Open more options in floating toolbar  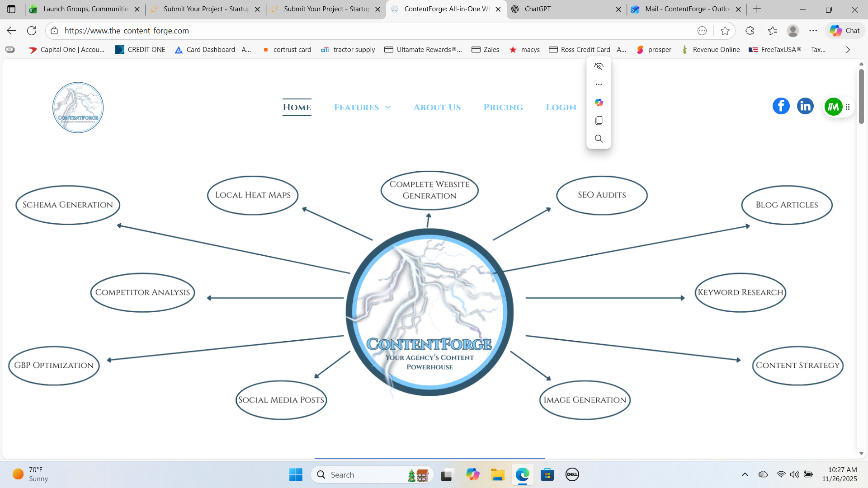click(x=599, y=84)
